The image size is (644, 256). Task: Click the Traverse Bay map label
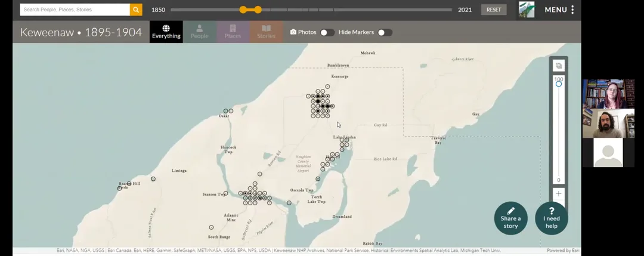[438, 141]
